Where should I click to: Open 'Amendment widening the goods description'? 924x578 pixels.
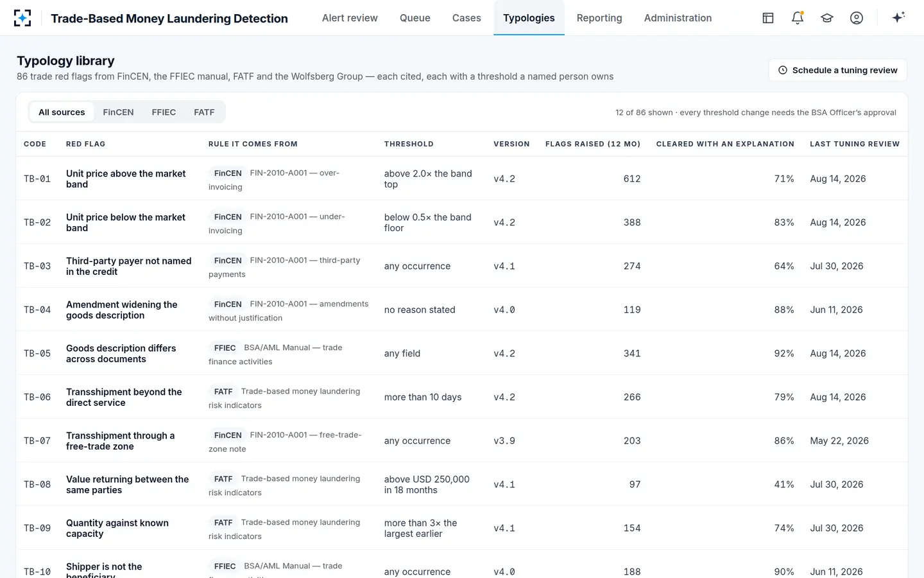tap(122, 310)
